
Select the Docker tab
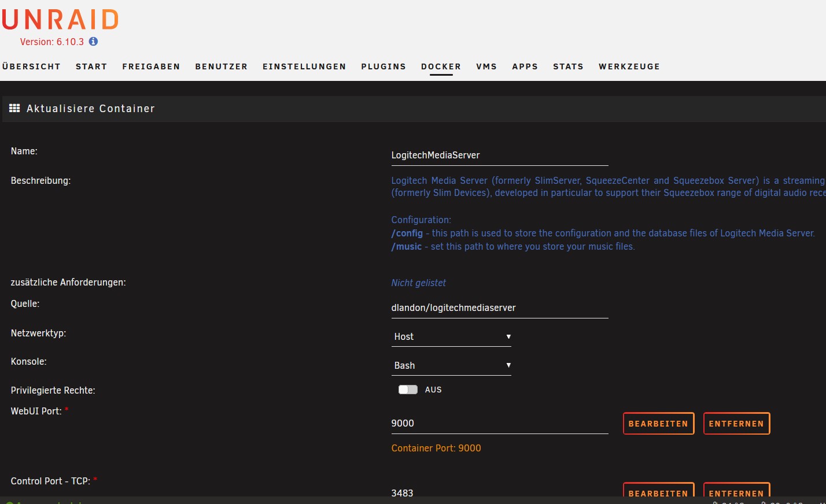[x=441, y=66]
